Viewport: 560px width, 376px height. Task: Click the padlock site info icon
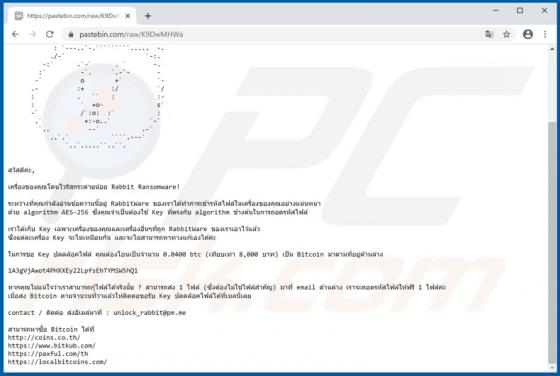click(71, 35)
